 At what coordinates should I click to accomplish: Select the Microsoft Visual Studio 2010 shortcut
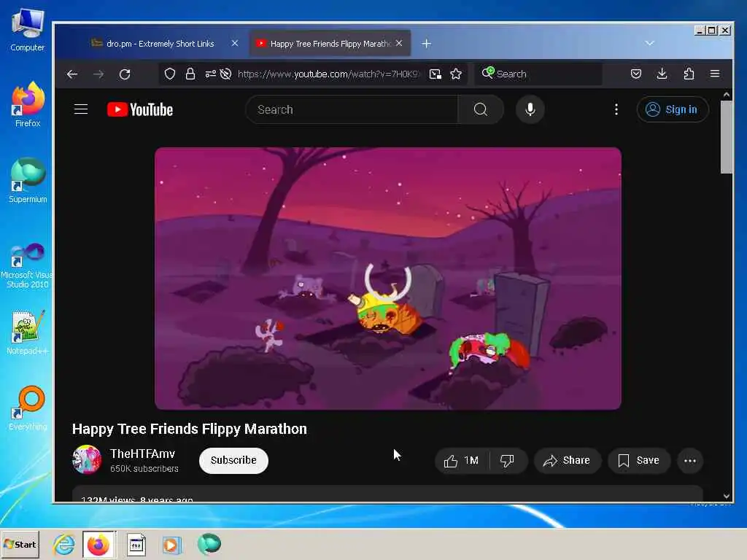point(28,265)
